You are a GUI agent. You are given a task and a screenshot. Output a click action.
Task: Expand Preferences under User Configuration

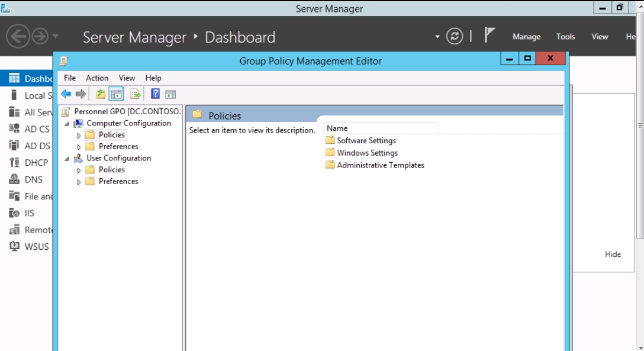[x=79, y=182]
